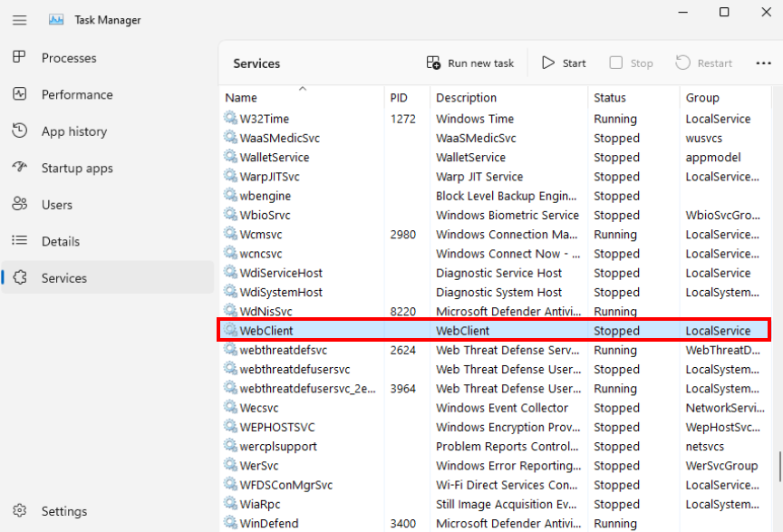Open the more options ellipsis menu
Screen dimensions: 783x532
(763, 63)
